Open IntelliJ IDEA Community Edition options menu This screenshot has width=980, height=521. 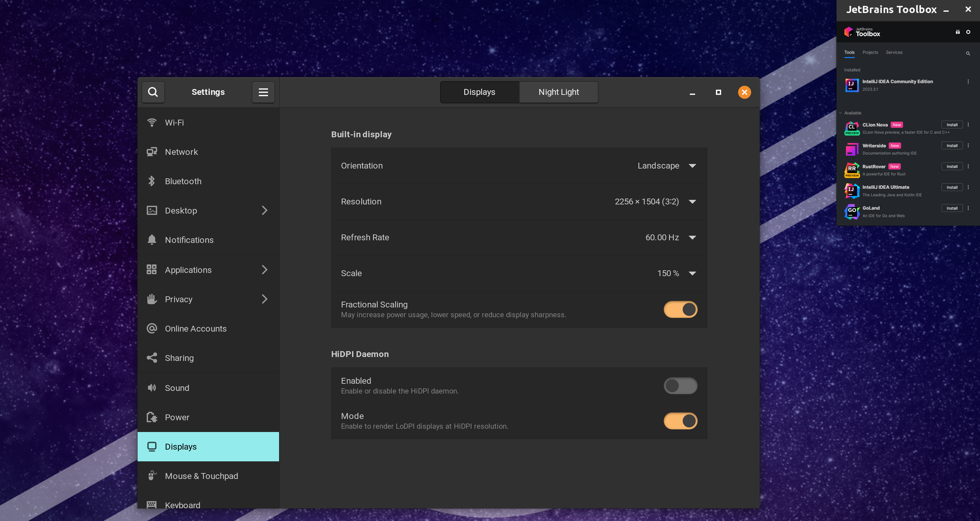click(x=968, y=82)
